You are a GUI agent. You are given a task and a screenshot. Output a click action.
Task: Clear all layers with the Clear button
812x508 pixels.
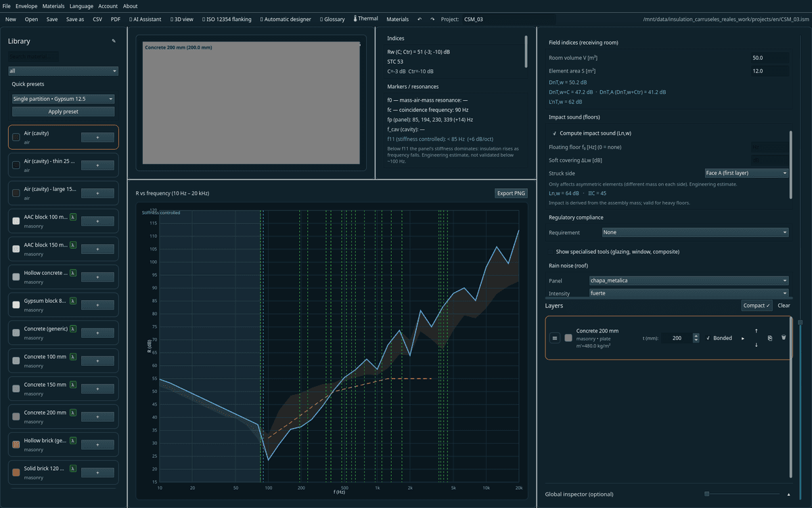pos(784,305)
